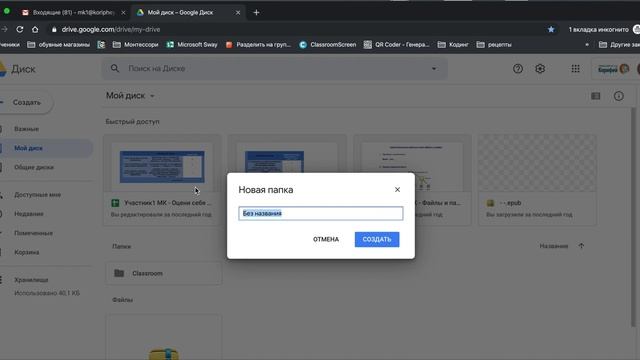Image resolution: width=640 pixels, height=360 pixels.
Task: Open Хранилище in sidebar
Action: tap(31, 280)
